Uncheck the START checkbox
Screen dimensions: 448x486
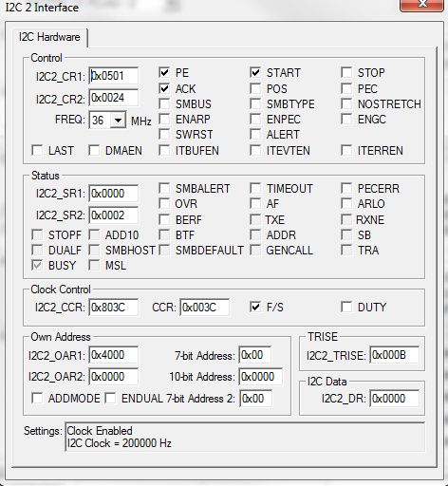pyautogui.click(x=255, y=72)
